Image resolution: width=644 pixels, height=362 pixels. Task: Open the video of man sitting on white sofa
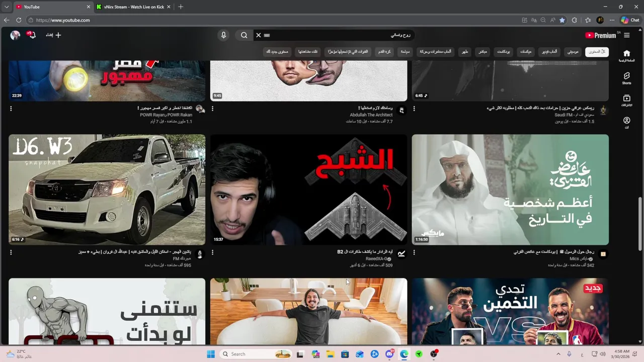tap(308, 311)
